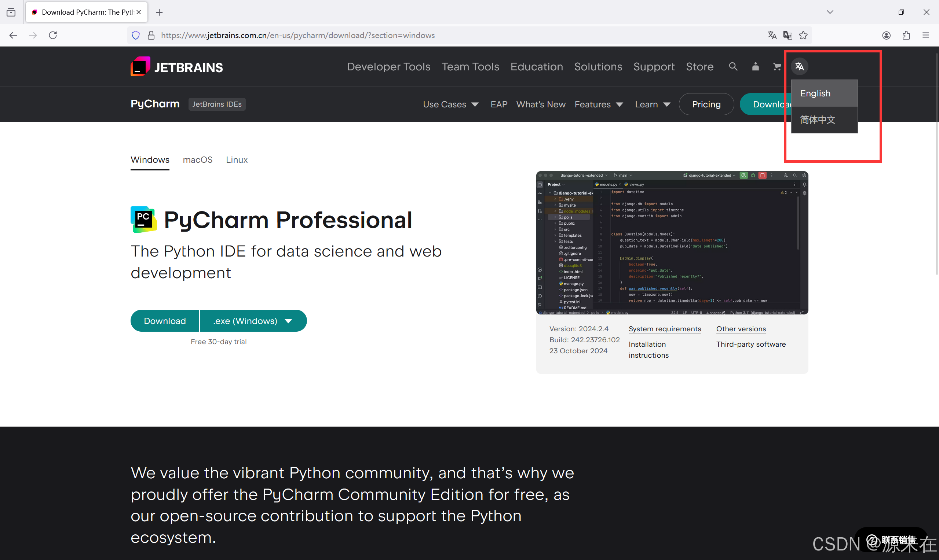This screenshot has height=560, width=939.
Task: Open the JetBrains search icon
Action: pyautogui.click(x=733, y=66)
